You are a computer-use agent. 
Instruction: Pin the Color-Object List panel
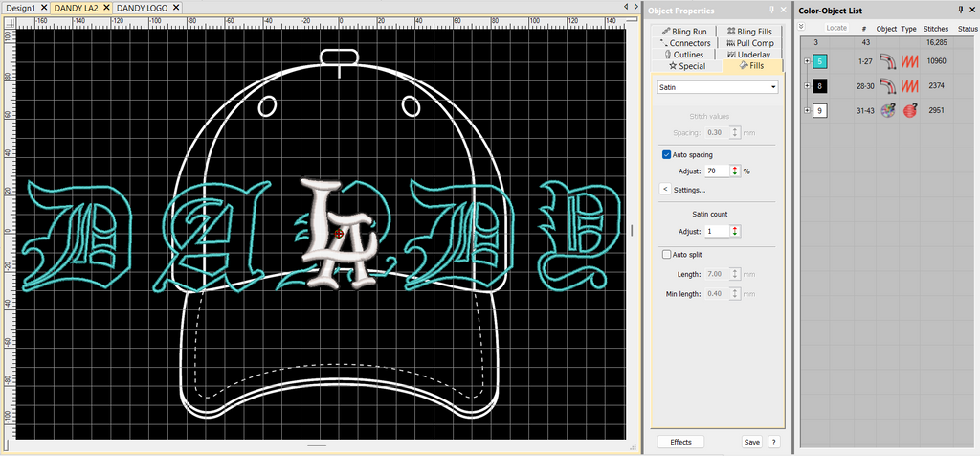[961, 11]
